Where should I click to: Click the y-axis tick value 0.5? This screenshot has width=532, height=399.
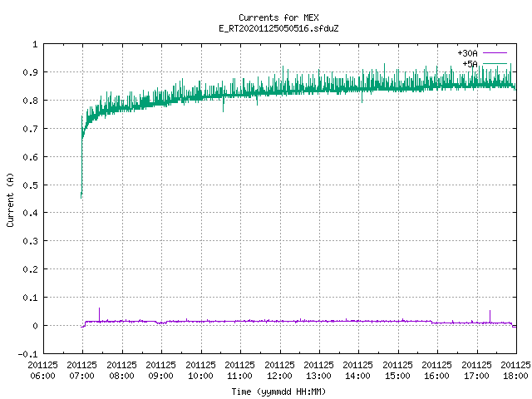click(x=30, y=185)
